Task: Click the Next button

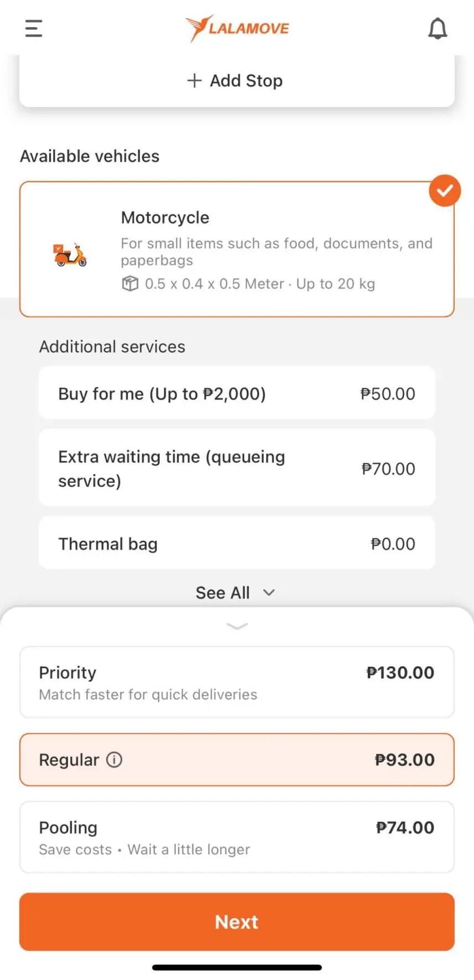Action: 237,922
